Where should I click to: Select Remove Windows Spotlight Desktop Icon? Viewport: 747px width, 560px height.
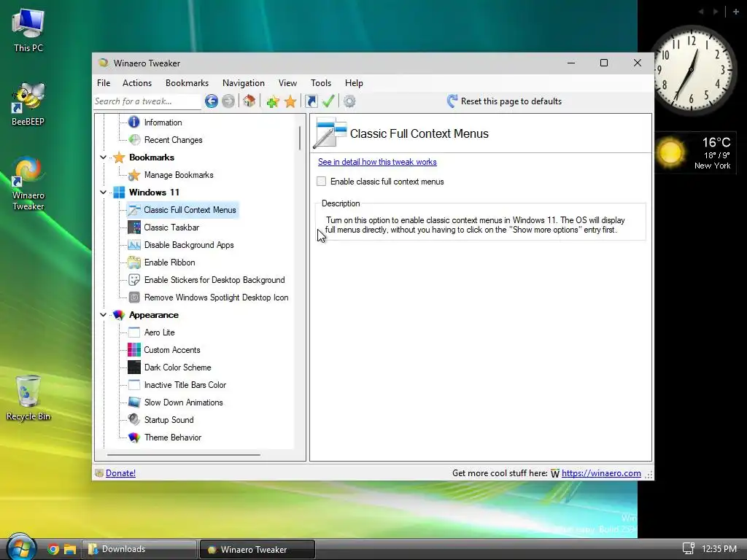pyautogui.click(x=216, y=297)
